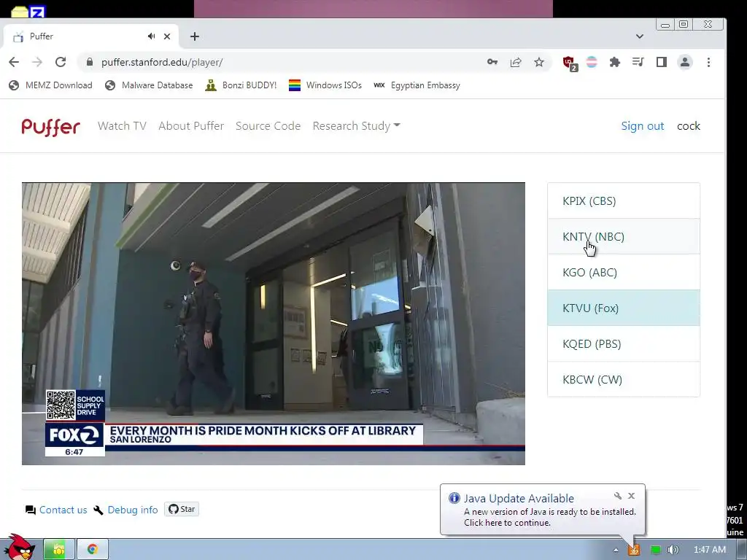Screen dimensions: 747x560
Task: Click Chrome taskbar icon
Action: (93, 550)
